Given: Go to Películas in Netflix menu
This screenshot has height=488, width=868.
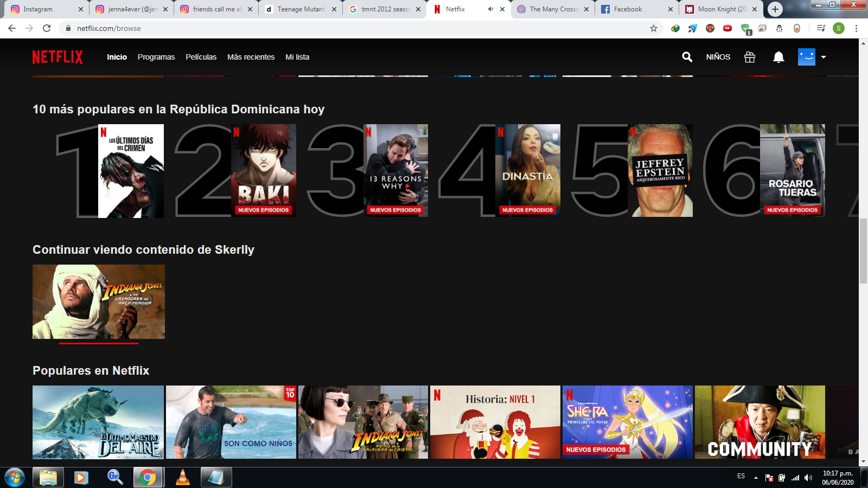Looking at the screenshot, I should [x=201, y=57].
